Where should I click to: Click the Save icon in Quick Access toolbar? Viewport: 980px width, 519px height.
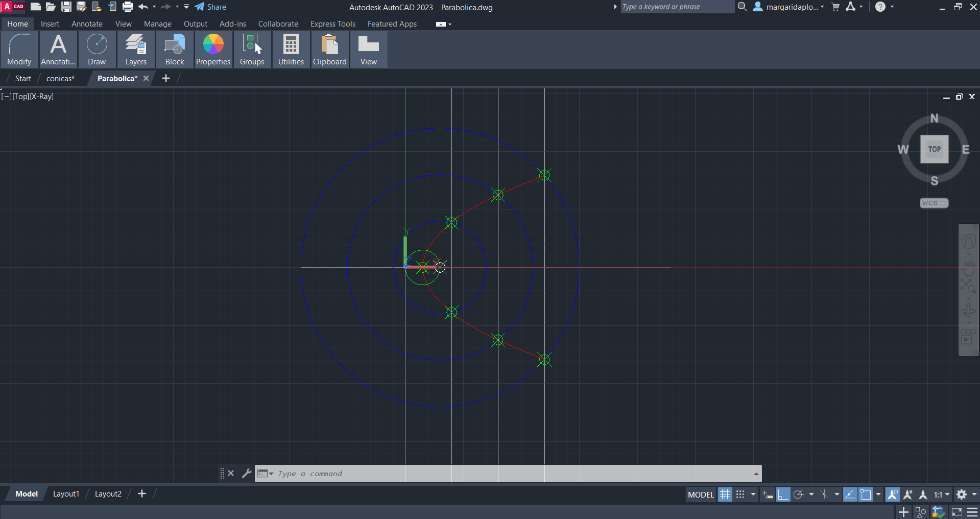click(x=66, y=7)
